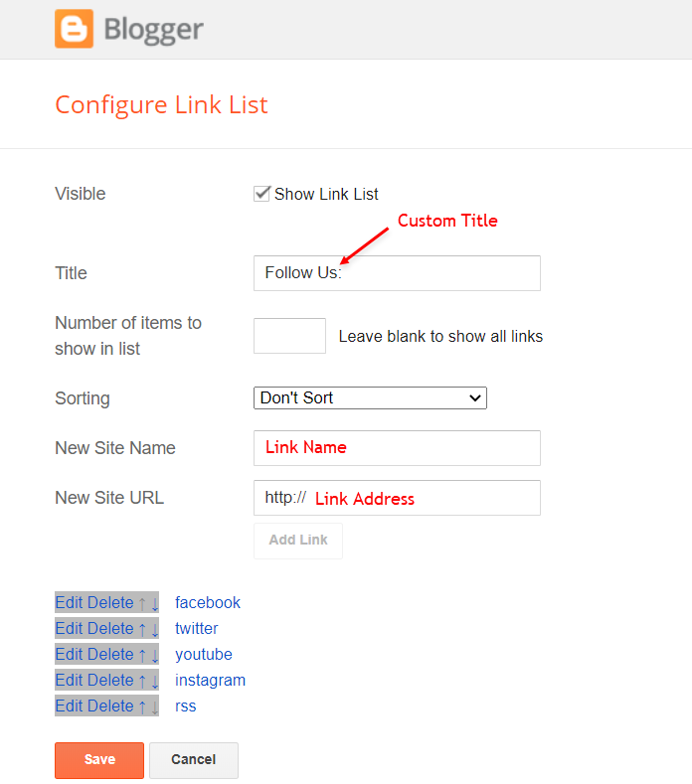Click the New Site Name field
This screenshot has height=784, width=692.
[x=397, y=448]
